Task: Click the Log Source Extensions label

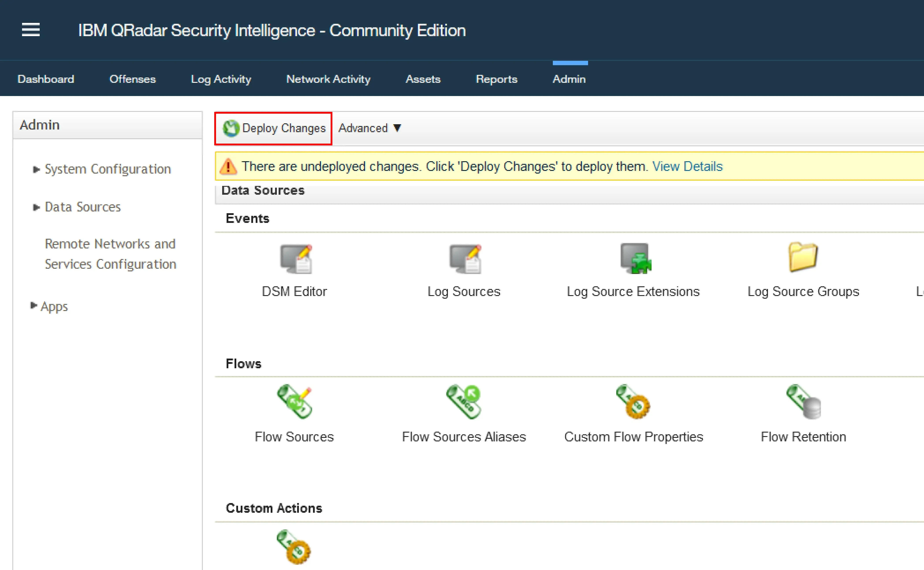Action: pyautogui.click(x=633, y=291)
